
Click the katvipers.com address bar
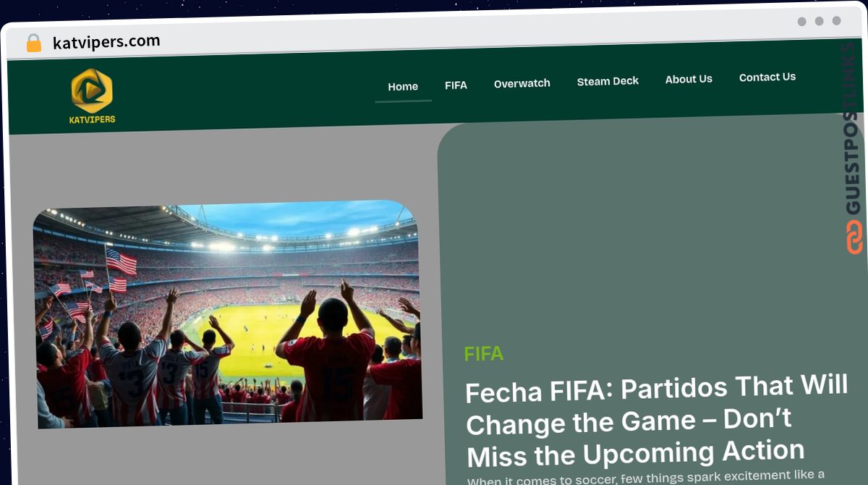(106, 42)
